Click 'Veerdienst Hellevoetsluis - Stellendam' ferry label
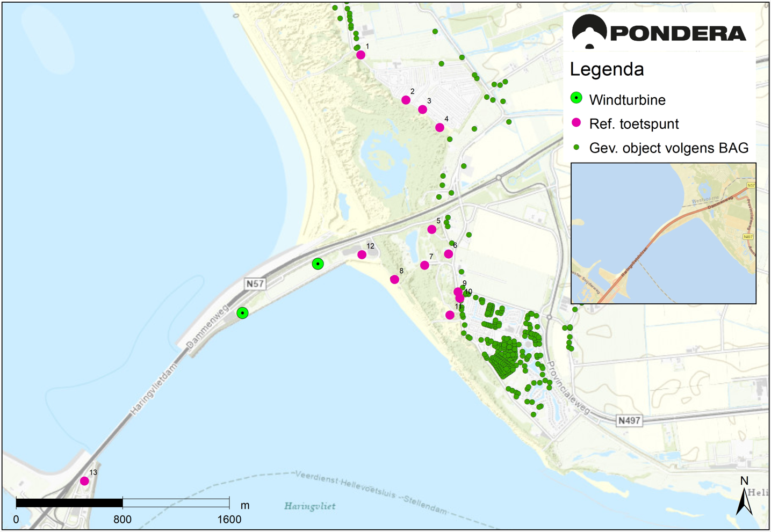The width and height of the screenshot is (771, 532). click(x=371, y=492)
